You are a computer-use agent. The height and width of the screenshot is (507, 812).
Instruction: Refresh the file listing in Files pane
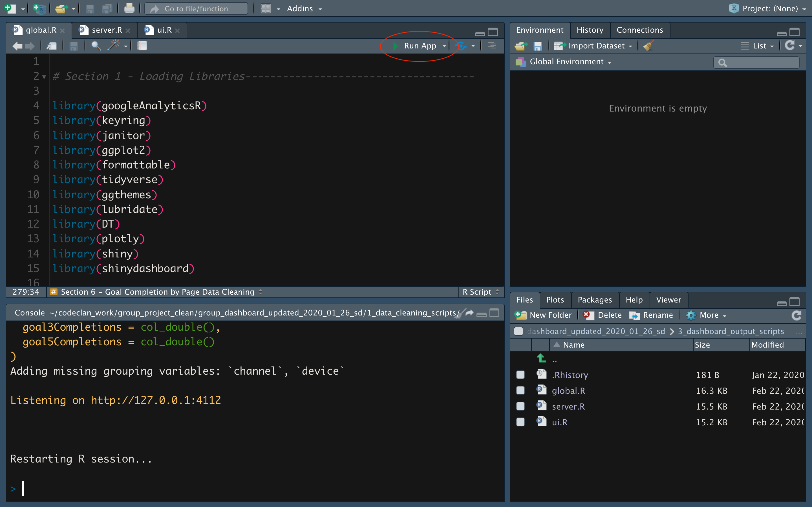point(796,315)
